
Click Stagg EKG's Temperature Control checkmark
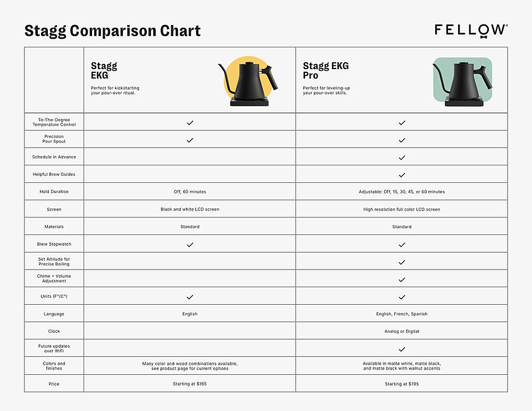coord(190,123)
